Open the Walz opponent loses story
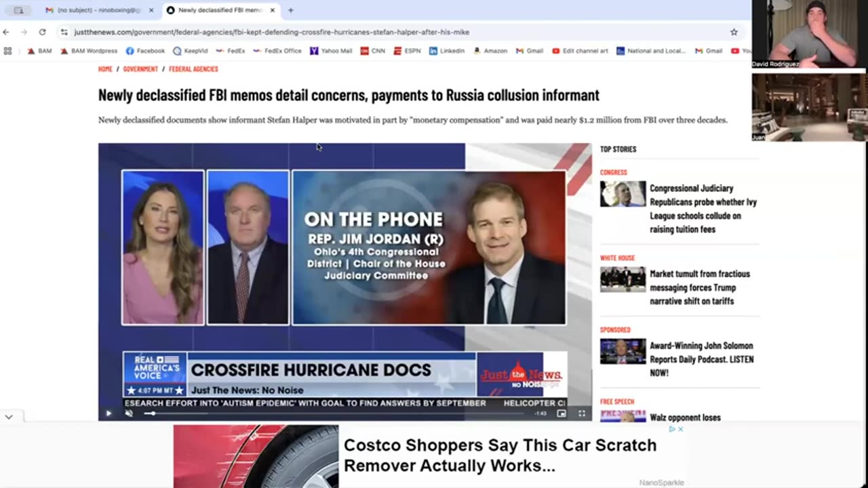This screenshot has width=868, height=488. pyautogui.click(x=685, y=418)
